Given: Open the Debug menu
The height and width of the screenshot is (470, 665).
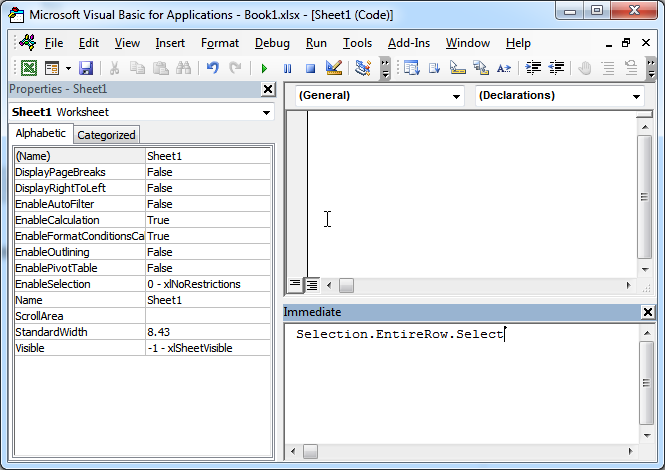Looking at the screenshot, I should (x=272, y=43).
